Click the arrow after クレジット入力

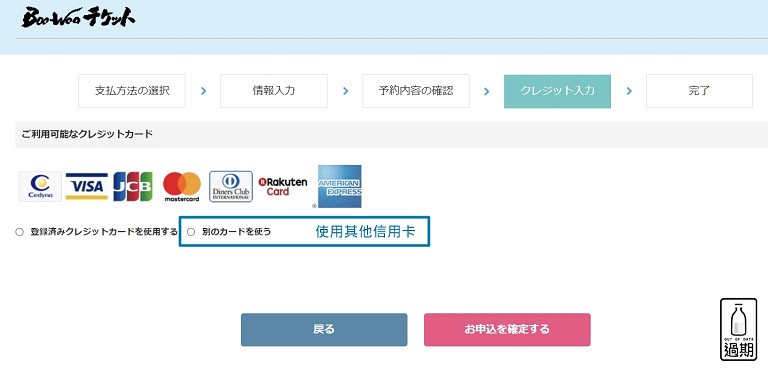pos(629,91)
